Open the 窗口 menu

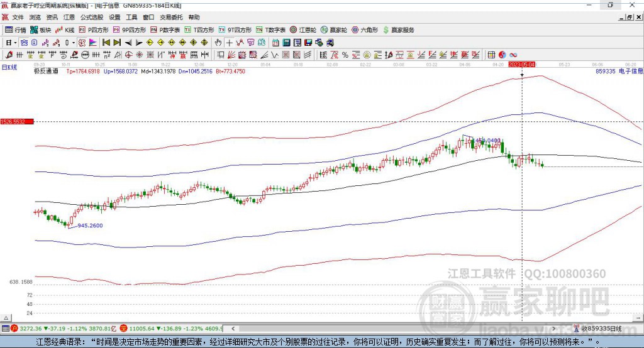148,17
